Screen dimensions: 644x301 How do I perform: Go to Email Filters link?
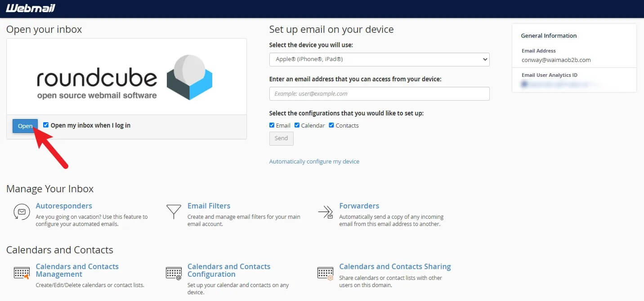pos(209,206)
